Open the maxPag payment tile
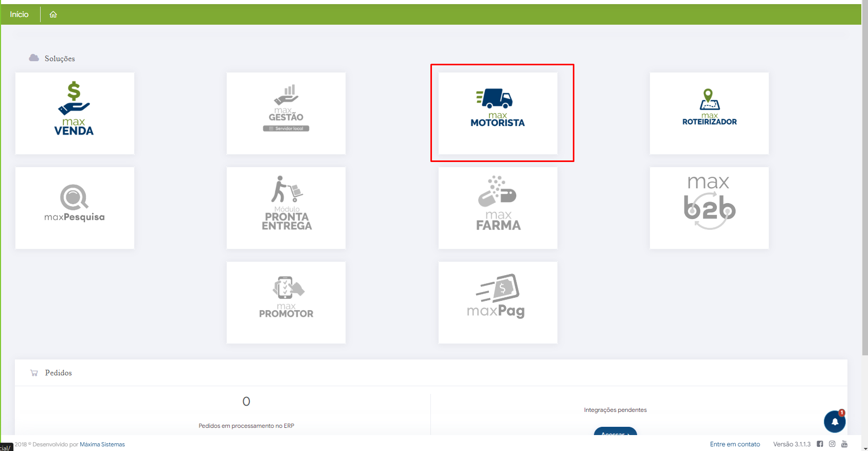Viewport: 868px width, 451px height. point(498,302)
